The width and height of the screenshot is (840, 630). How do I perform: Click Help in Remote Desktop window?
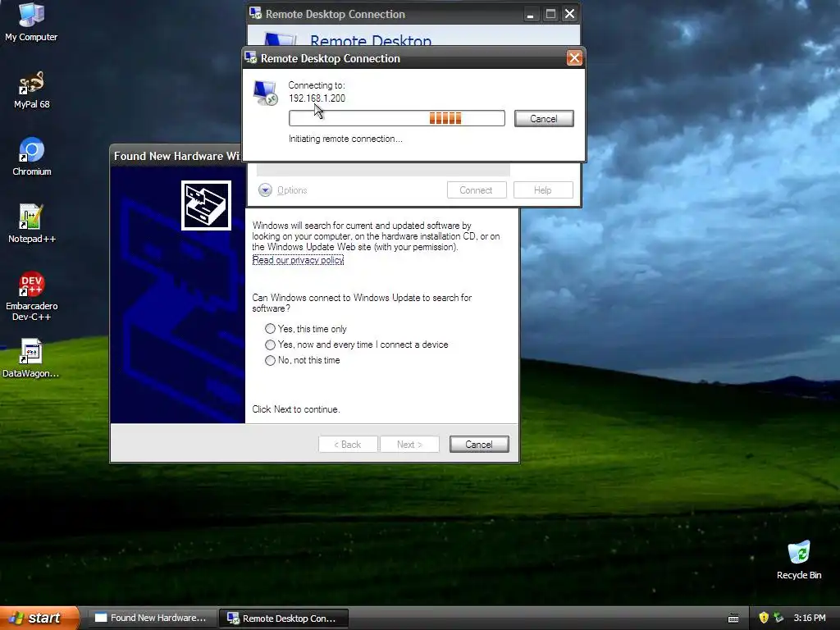(x=543, y=190)
